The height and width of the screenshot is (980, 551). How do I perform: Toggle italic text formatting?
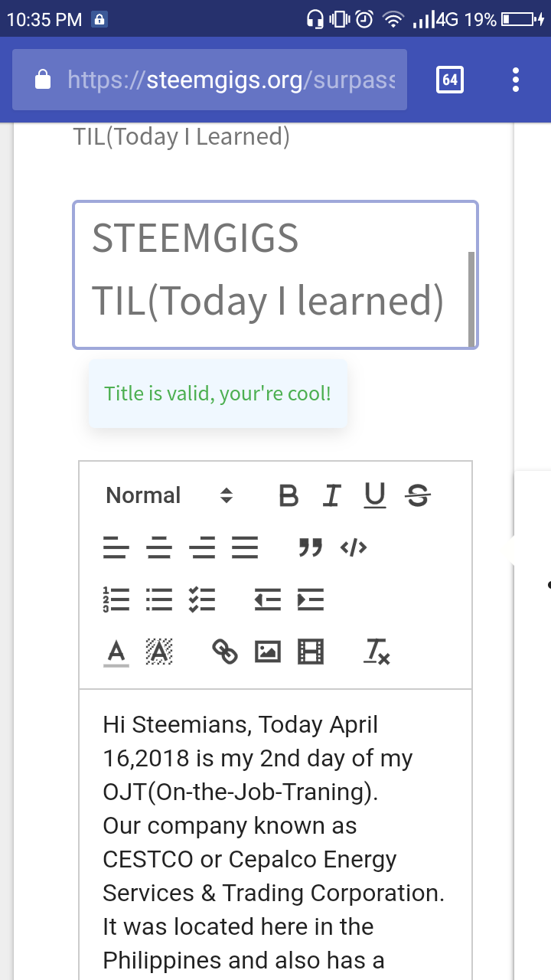click(x=331, y=496)
